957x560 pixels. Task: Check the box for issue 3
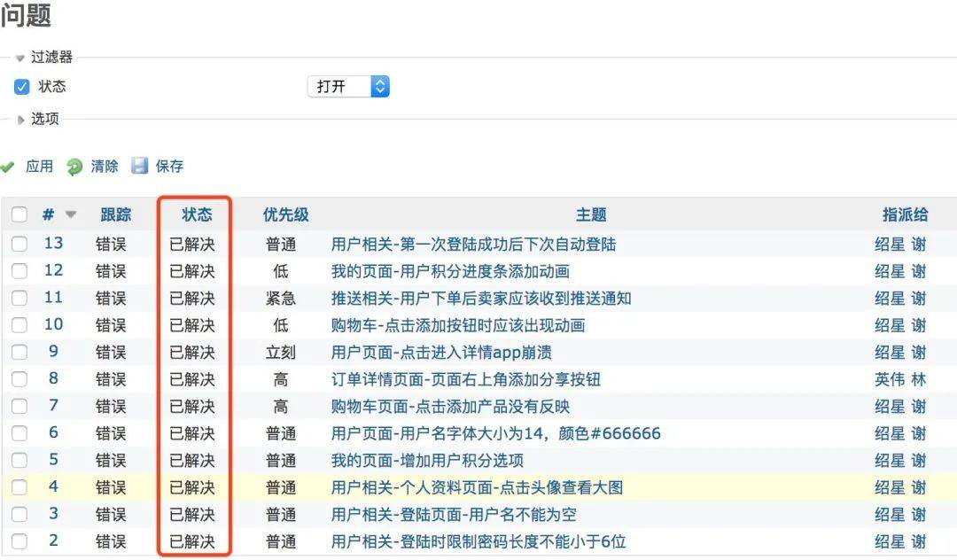pyautogui.click(x=19, y=514)
